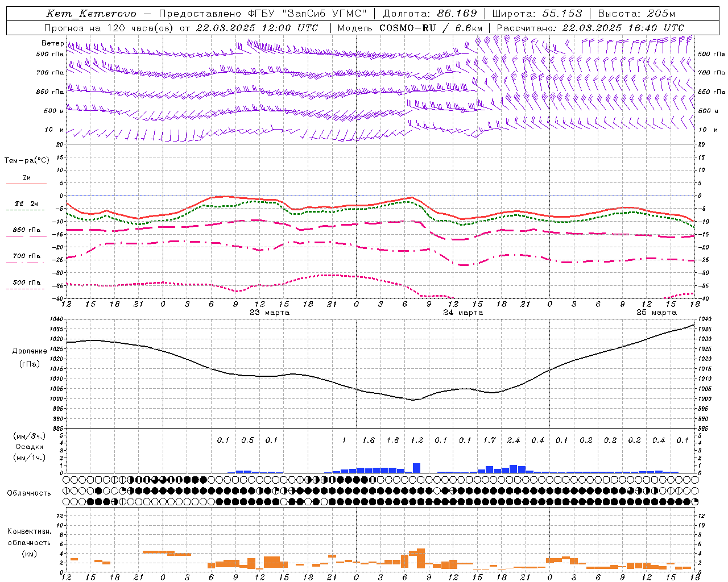Select the longitude value 86.169
The image size is (728, 582).
pos(457,14)
